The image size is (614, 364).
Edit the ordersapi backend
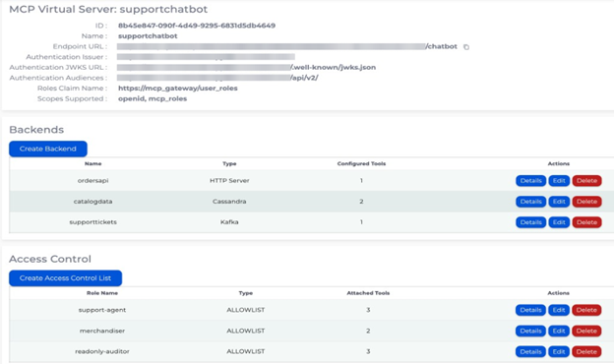[559, 181]
